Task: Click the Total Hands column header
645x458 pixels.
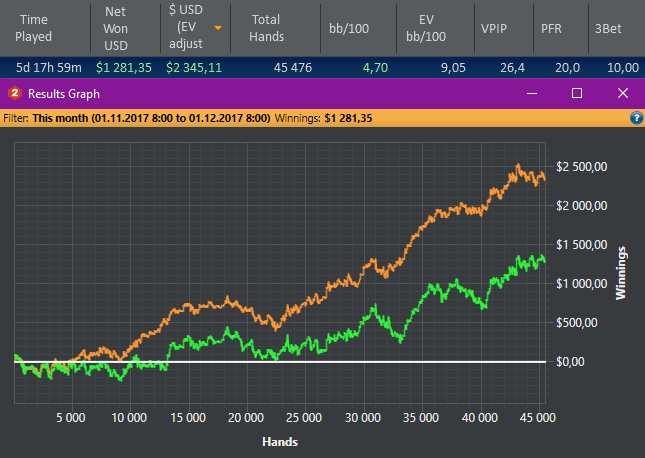Action: point(267,28)
